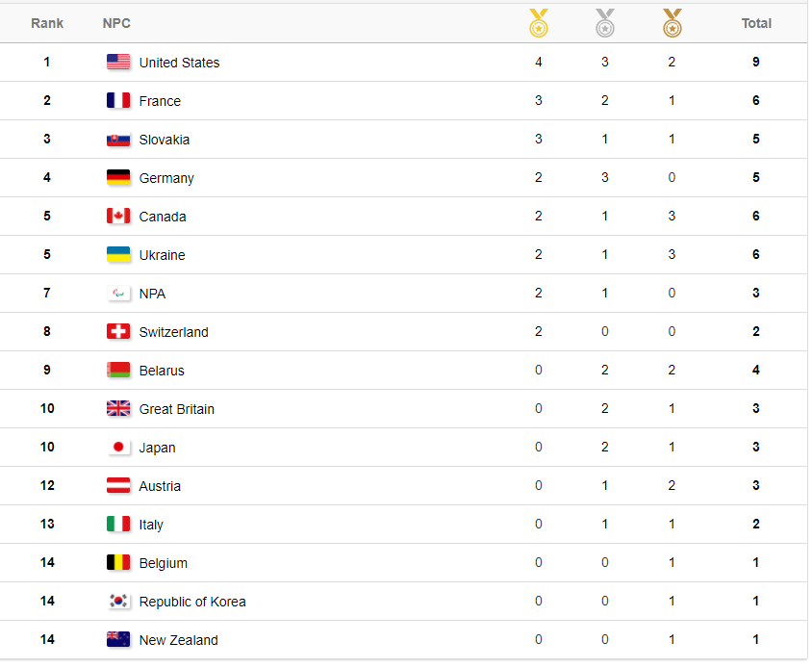Sort table by Total column header
The height and width of the screenshot is (668, 812).
pos(756,23)
